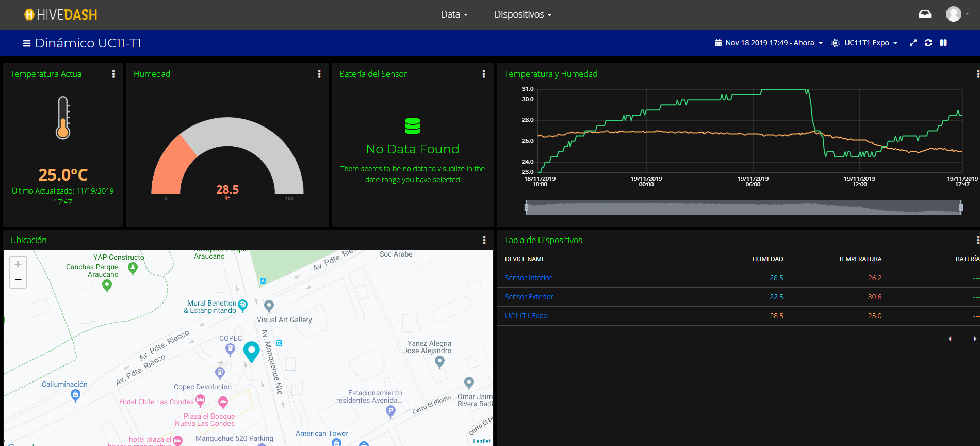Open Temperatura Actual widget options menu

(x=113, y=74)
